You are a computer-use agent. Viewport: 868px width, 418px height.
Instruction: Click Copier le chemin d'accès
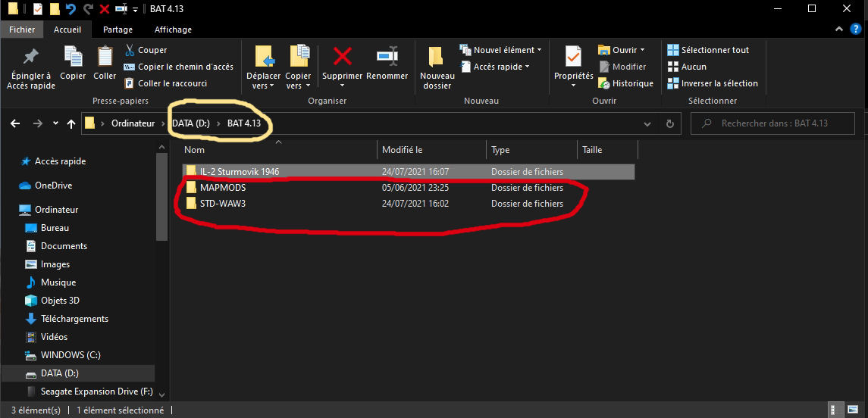point(179,67)
